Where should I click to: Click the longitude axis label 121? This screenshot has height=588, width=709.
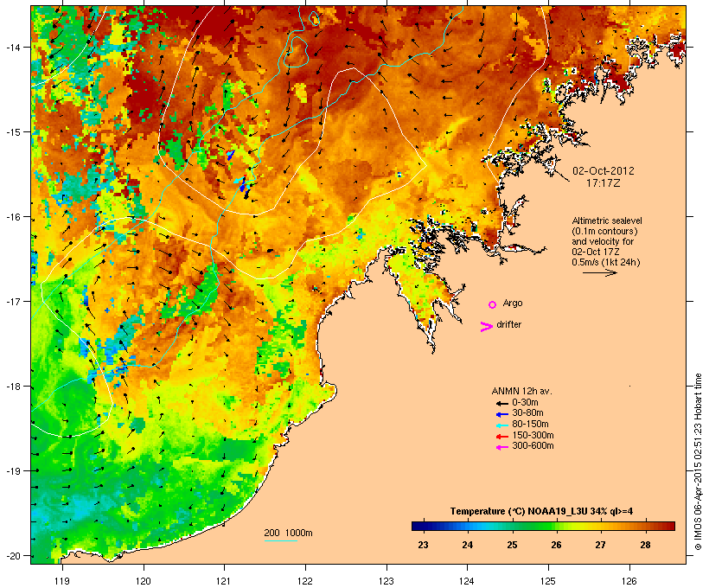point(224,581)
